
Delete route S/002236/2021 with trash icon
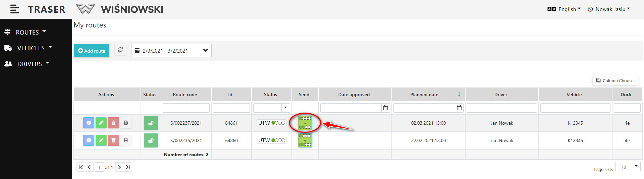(113, 140)
